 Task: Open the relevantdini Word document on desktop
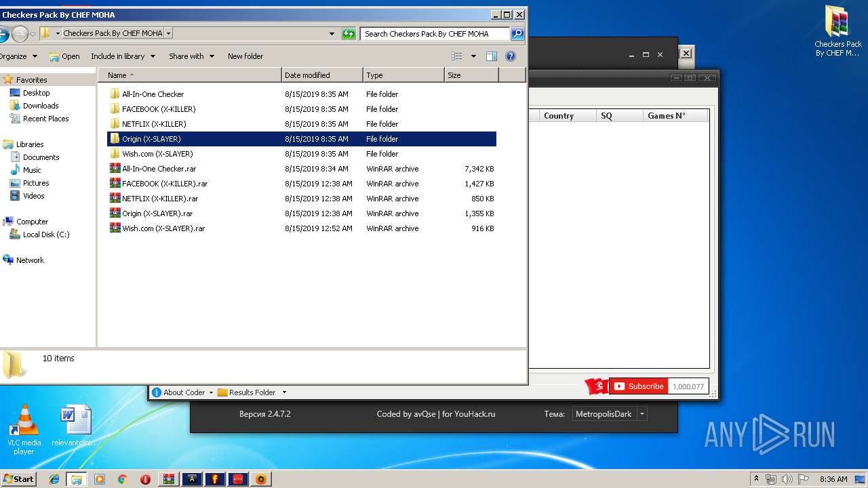[x=75, y=426]
